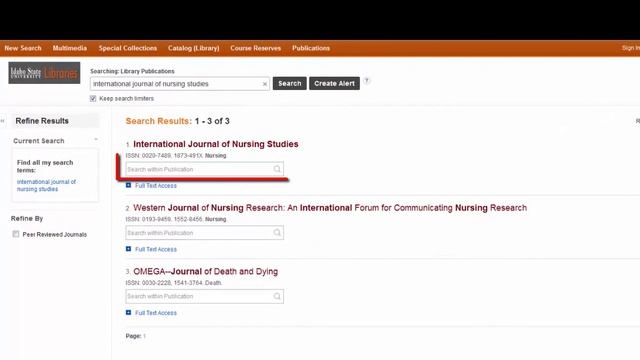The height and width of the screenshot is (360, 640).
Task: Click the Searching: Library Publications label
Action: [132, 71]
